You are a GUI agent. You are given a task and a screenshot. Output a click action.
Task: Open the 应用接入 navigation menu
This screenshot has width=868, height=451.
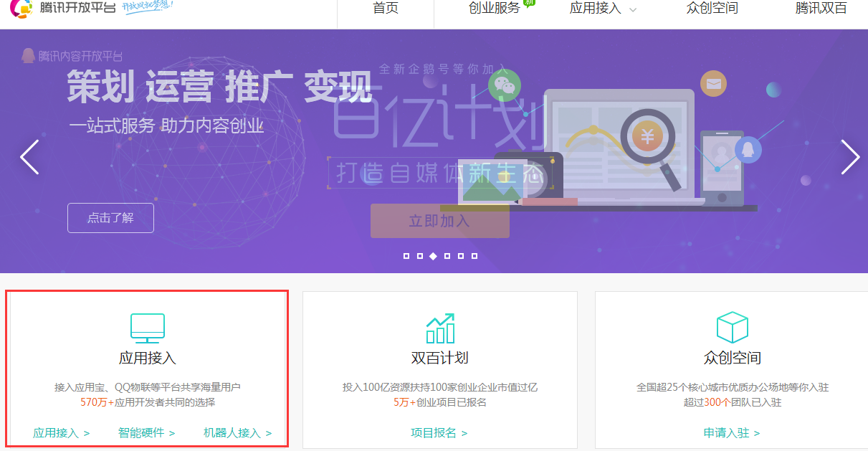coord(595,9)
